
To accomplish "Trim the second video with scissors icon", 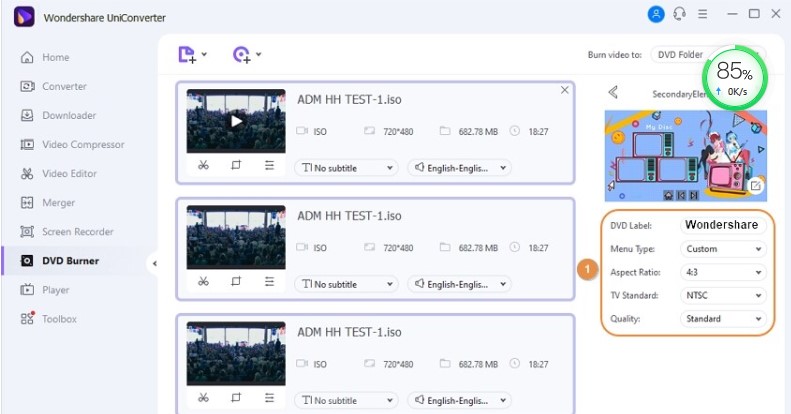I will click(203, 281).
